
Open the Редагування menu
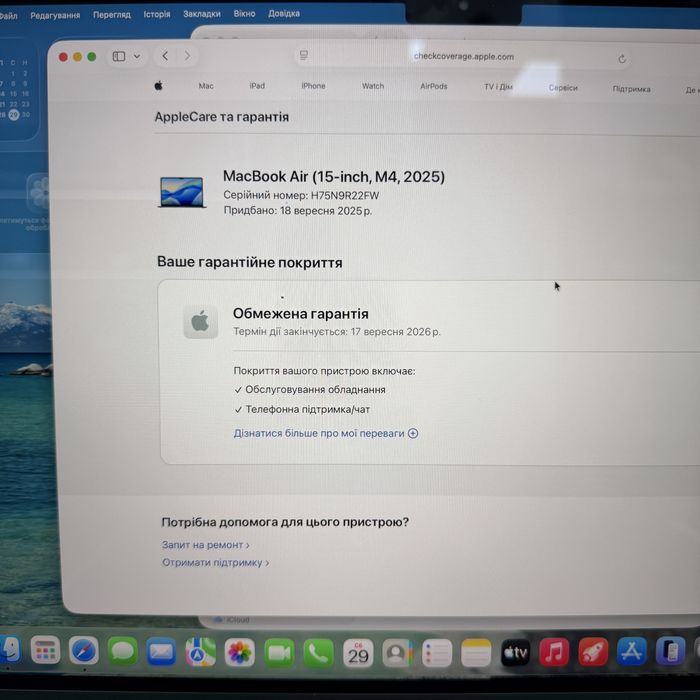pyautogui.click(x=55, y=15)
